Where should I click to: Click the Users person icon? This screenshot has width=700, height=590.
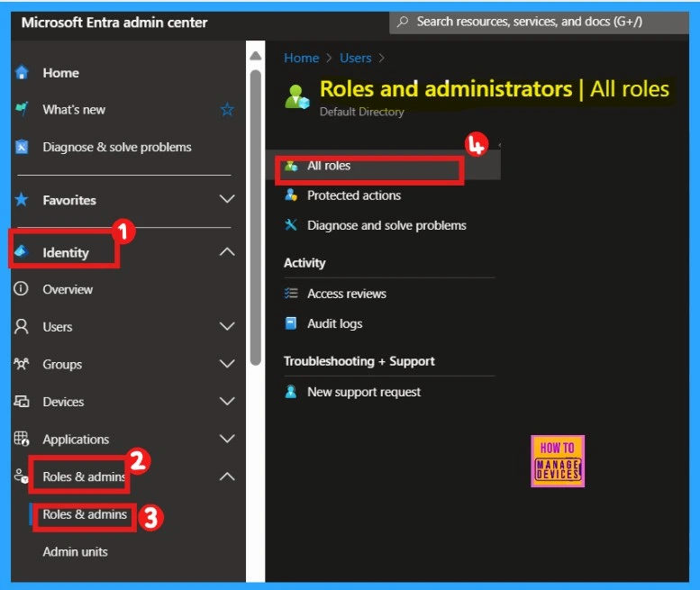point(21,326)
